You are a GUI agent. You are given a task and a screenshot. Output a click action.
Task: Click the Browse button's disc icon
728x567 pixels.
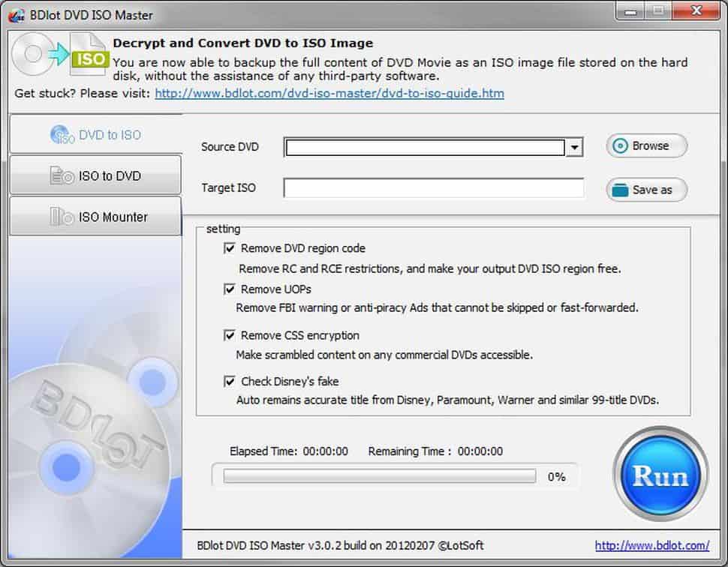(621, 146)
